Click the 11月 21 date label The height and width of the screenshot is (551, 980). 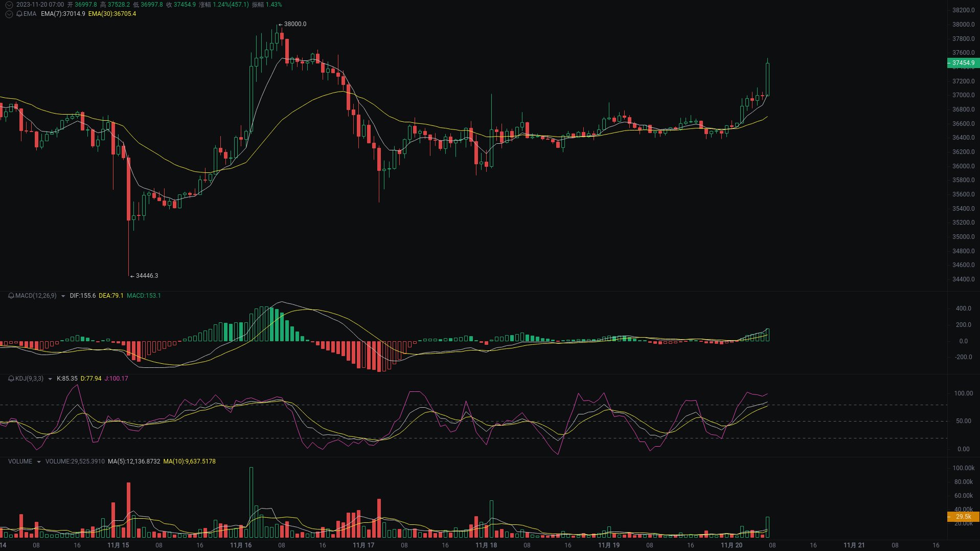pos(854,545)
